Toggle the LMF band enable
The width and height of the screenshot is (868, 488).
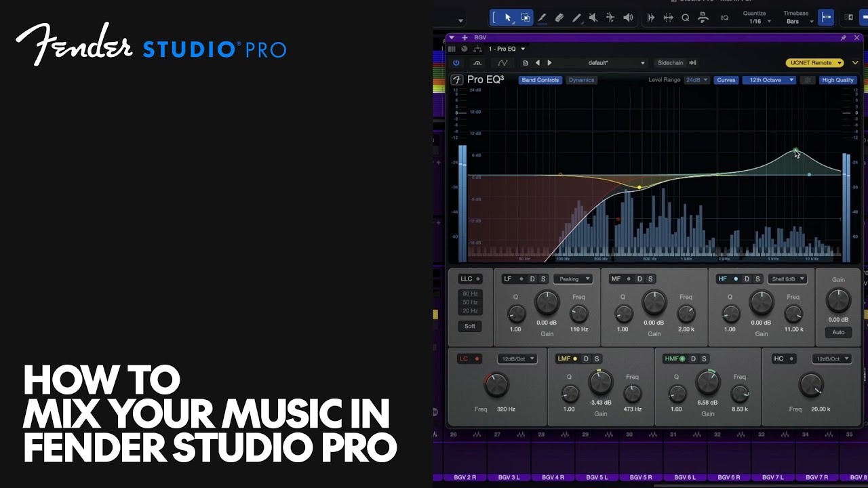coord(575,359)
